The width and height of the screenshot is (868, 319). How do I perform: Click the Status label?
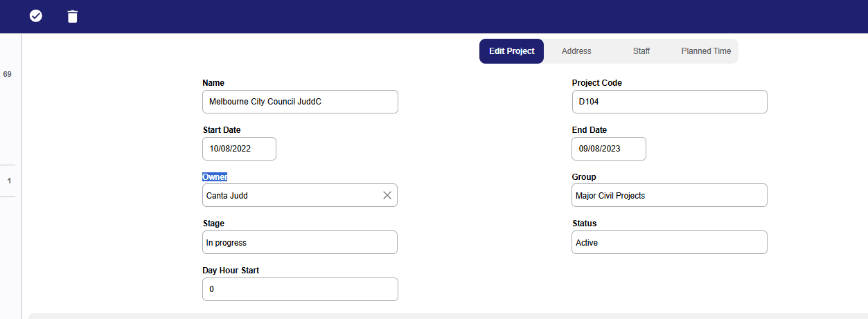point(585,224)
